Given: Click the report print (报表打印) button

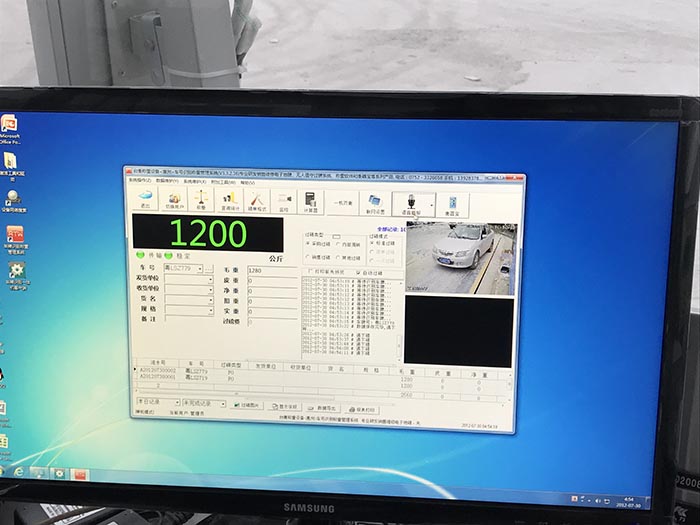Looking at the screenshot, I should tap(362, 409).
